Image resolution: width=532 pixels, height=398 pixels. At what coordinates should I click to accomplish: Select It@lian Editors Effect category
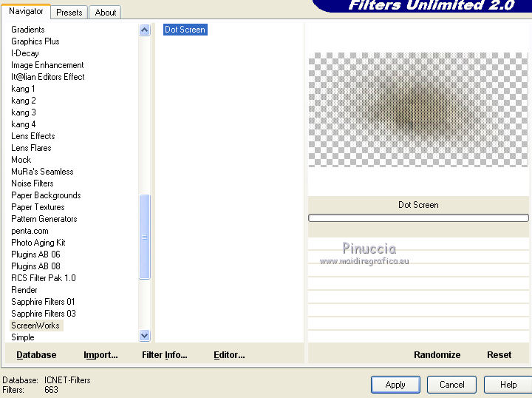47,77
